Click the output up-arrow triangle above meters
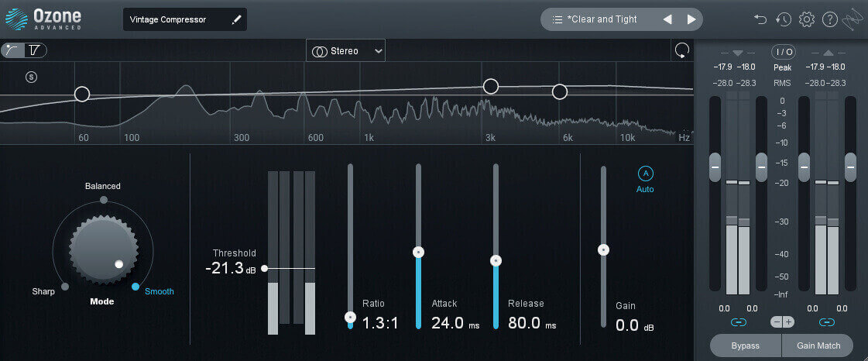The width and height of the screenshot is (868, 361). tap(829, 53)
